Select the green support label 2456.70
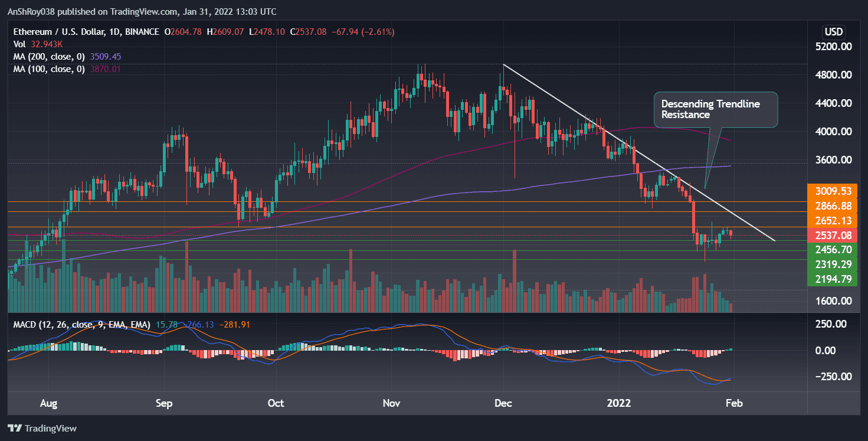Image resolution: width=868 pixels, height=441 pixels. (x=833, y=249)
